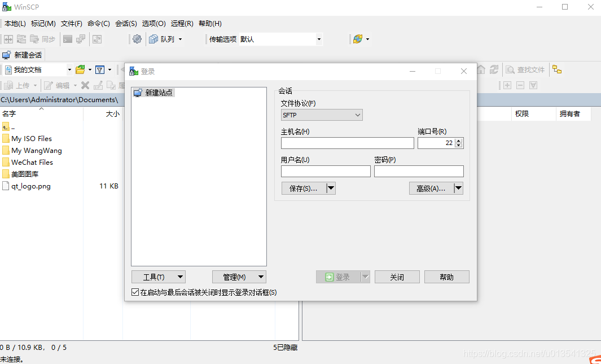Click the 帮助 button in the login dialog
Image resolution: width=601 pixels, height=364 pixels.
447,277
